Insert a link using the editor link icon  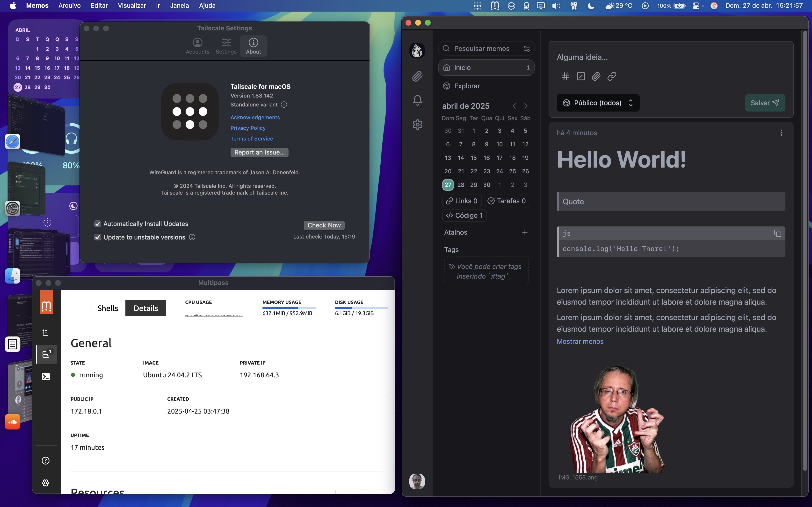pos(612,77)
